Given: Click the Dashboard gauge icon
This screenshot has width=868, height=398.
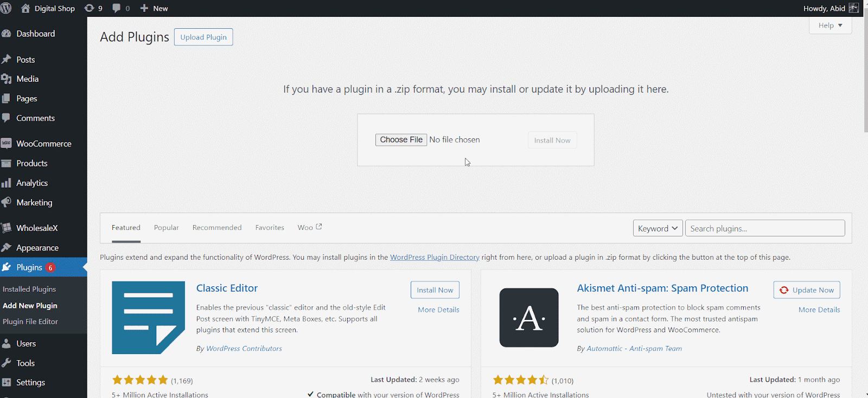Looking at the screenshot, I should [x=7, y=34].
